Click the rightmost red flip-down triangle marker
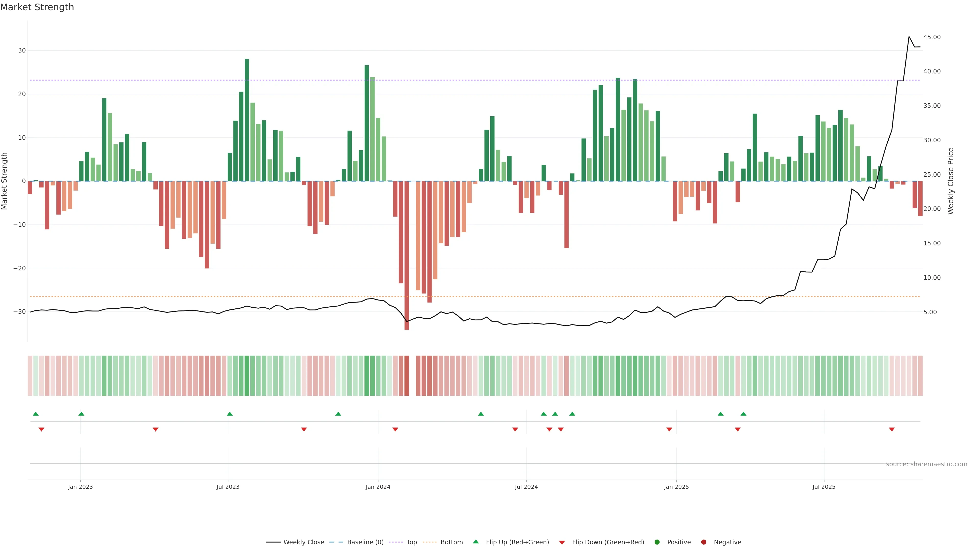Screen dimensions: 980x551 892,429
